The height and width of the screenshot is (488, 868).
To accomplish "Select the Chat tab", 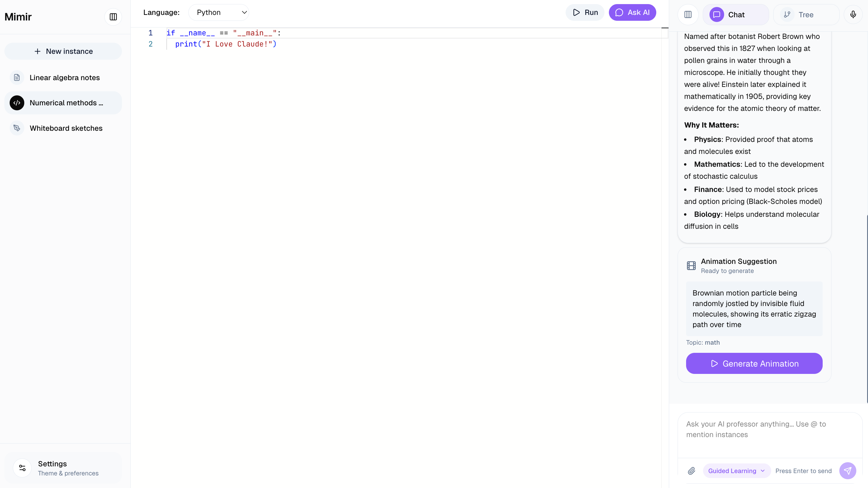I will coord(736,15).
